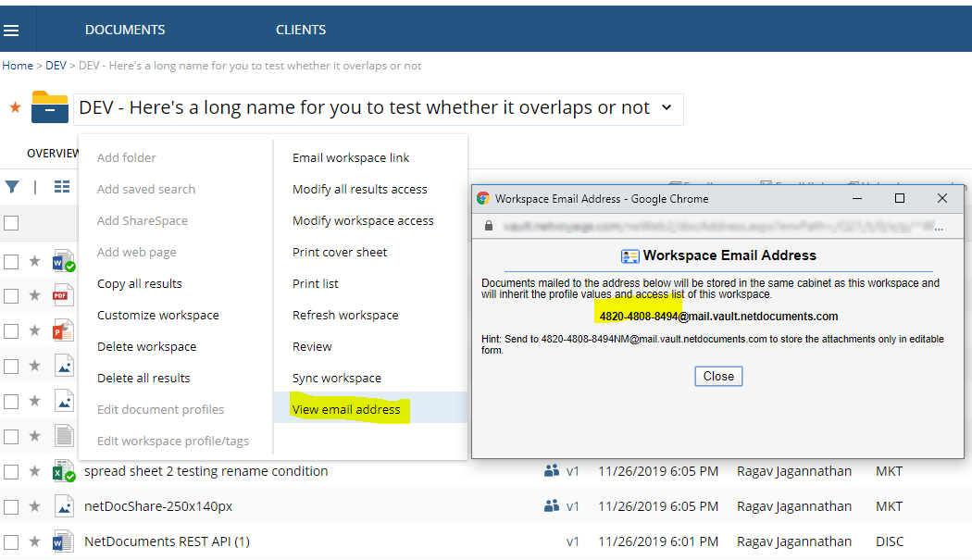Favorite star on the PowerPoint file row

pyautogui.click(x=35, y=331)
